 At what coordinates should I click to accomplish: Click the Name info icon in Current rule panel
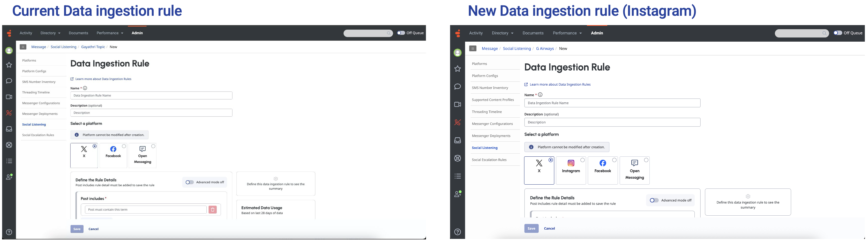[85, 88]
